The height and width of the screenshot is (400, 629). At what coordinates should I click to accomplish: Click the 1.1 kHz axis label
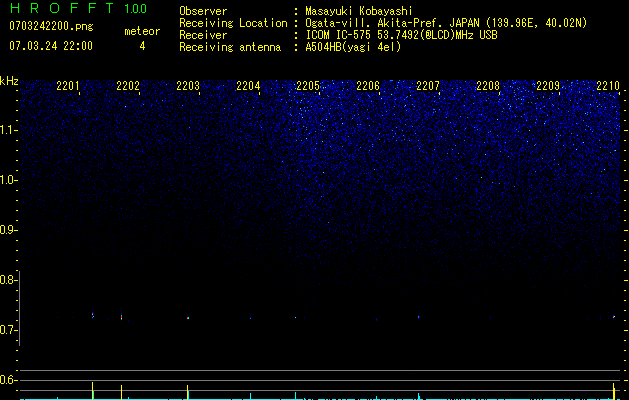(7, 130)
